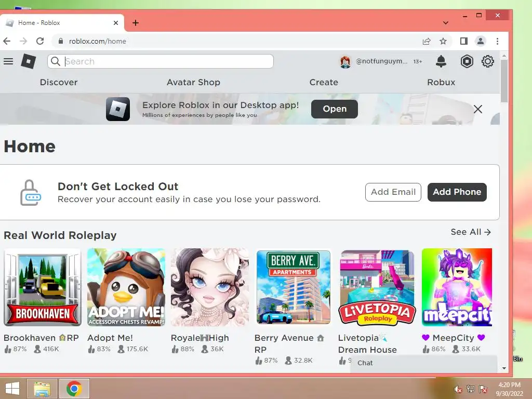The image size is (532, 399).
Task: Open the Chrome profile icon
Action: click(x=481, y=42)
